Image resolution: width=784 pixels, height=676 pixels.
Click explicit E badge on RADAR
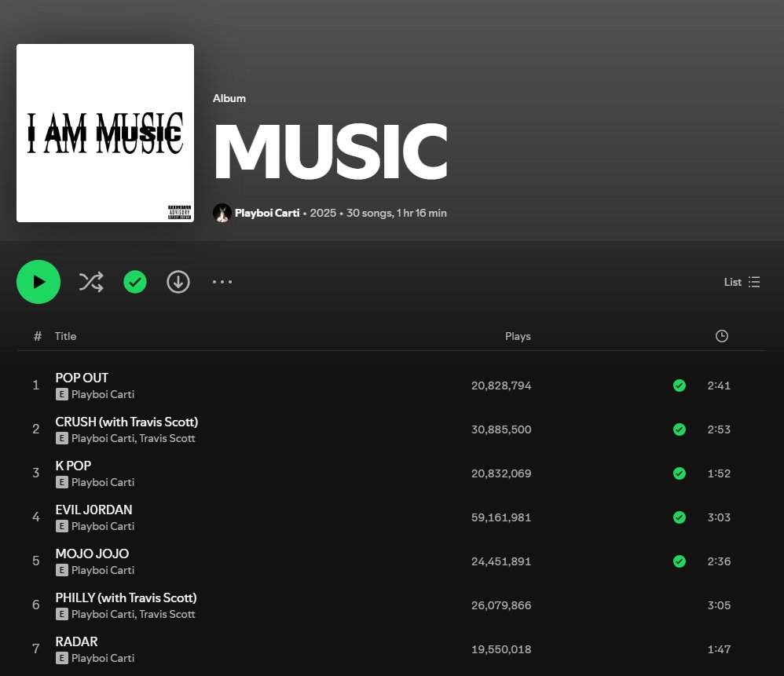(x=61, y=658)
